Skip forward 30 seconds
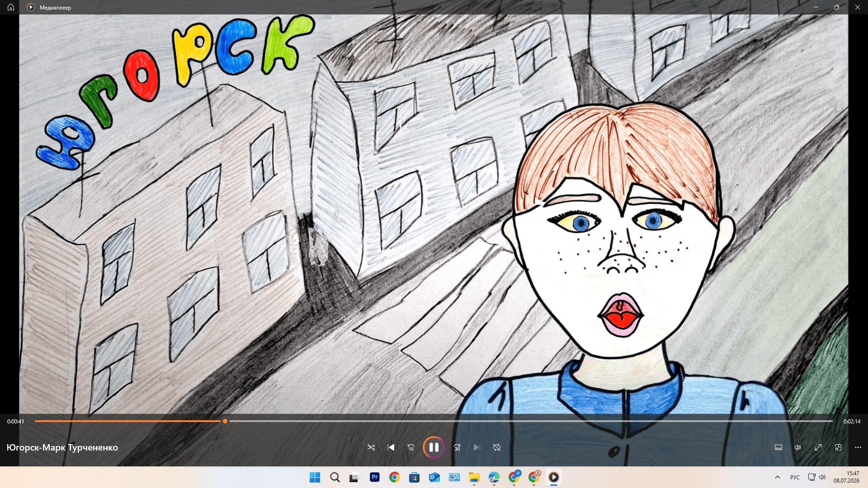This screenshot has width=868, height=488. tap(457, 447)
